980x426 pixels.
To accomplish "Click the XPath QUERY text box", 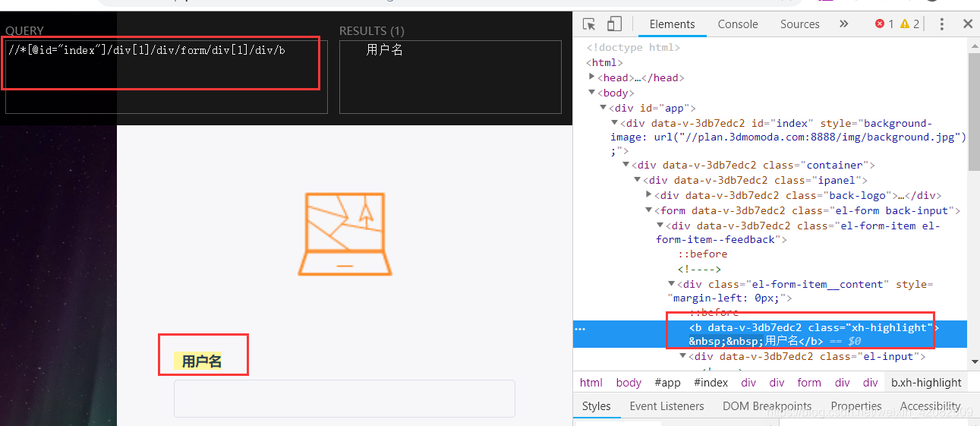I will click(x=165, y=77).
